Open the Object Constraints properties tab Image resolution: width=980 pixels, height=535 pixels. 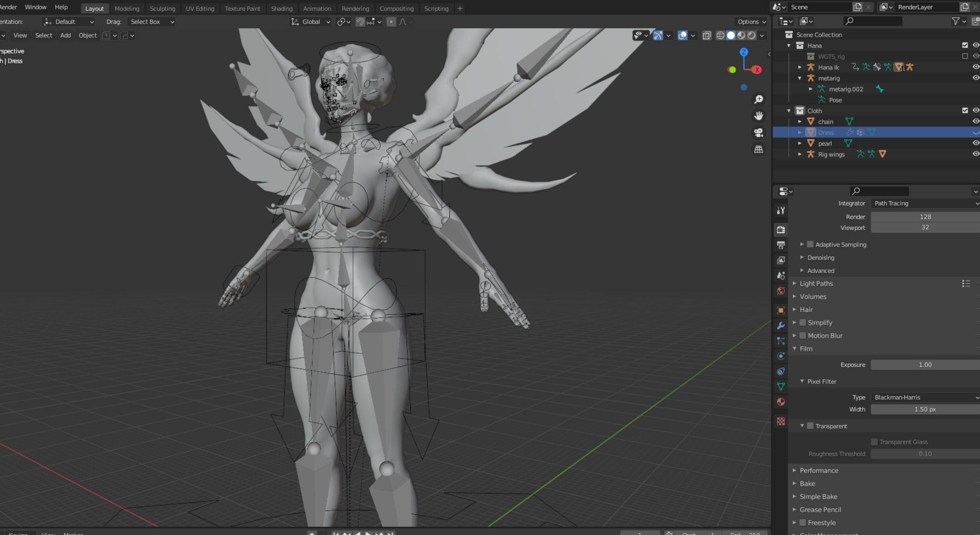tap(781, 372)
